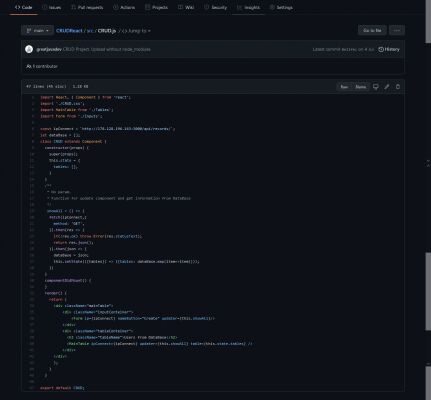Click the import Form from './Inputs' line
431x400 pixels.
pos(71,116)
